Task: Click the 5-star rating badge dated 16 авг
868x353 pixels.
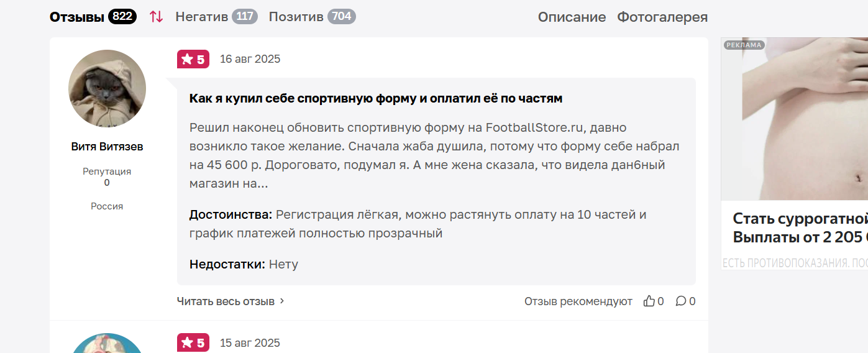Action: (x=193, y=59)
